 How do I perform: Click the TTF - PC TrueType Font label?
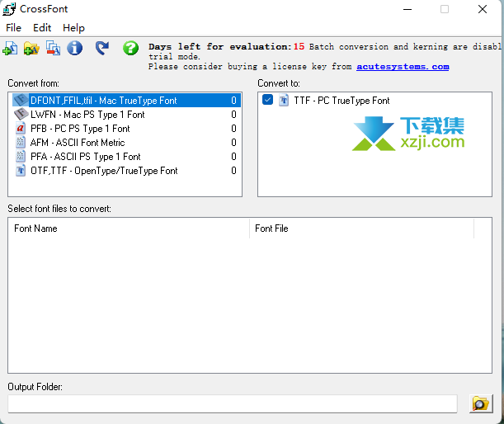tap(341, 101)
